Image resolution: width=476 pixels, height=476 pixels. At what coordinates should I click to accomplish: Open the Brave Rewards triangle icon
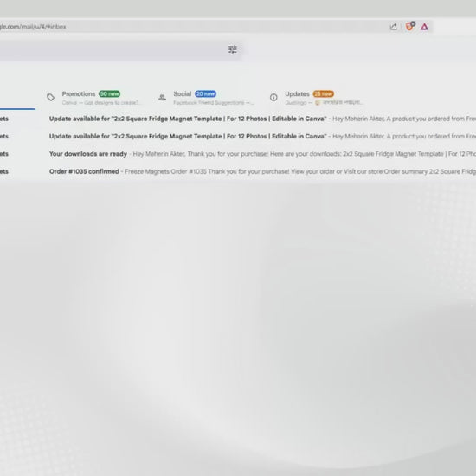tap(424, 27)
